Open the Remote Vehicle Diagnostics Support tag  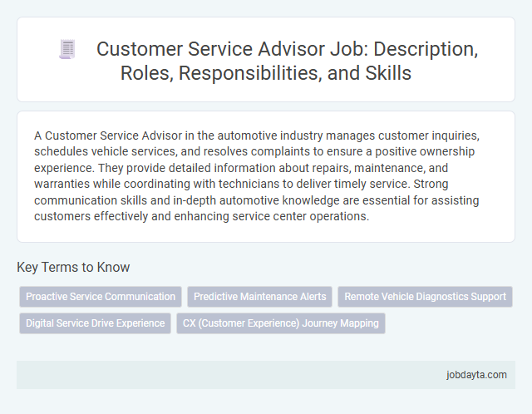[425, 297]
